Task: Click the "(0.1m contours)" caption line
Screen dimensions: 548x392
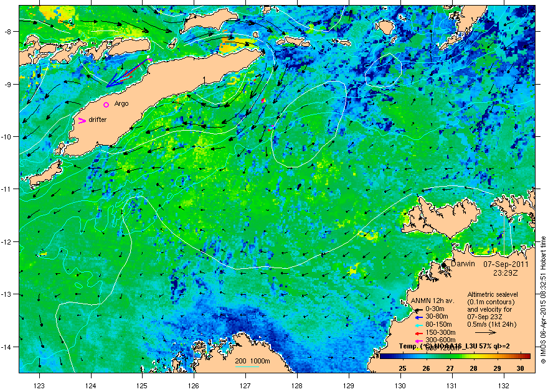Action: [x=491, y=302]
